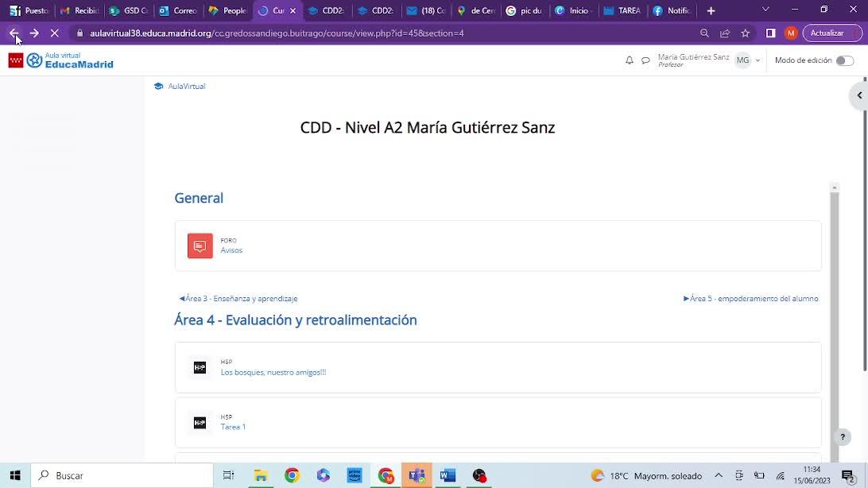
Task: Open the browser side panel icon
Action: click(770, 33)
